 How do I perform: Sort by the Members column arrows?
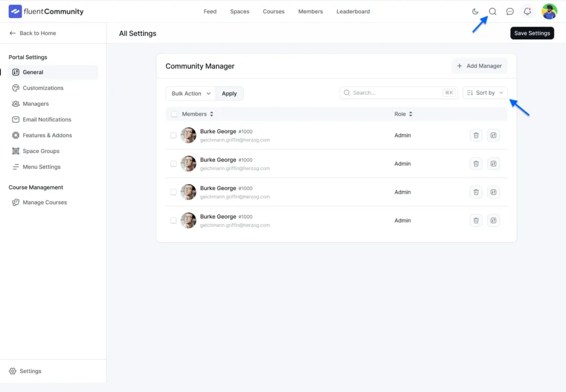pos(212,114)
